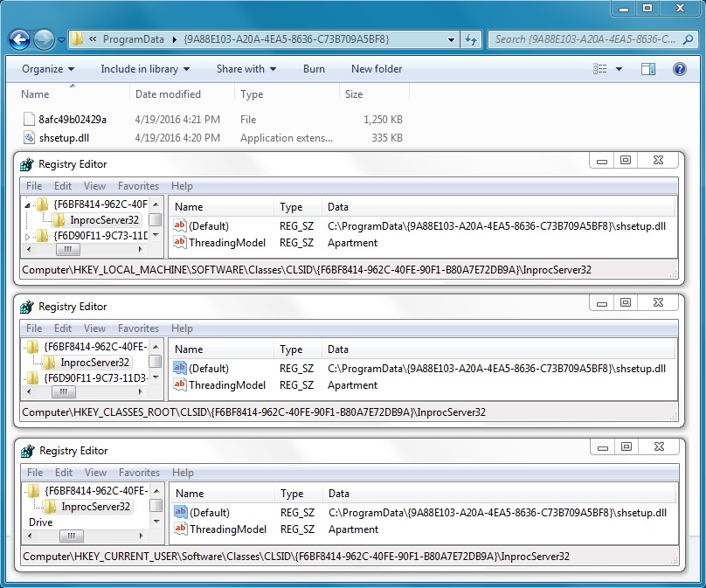
Task: Toggle the preview pane icon
Action: [647, 69]
